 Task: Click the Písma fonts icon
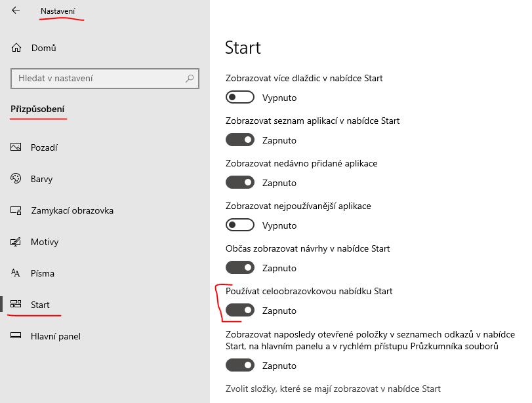click(16, 273)
